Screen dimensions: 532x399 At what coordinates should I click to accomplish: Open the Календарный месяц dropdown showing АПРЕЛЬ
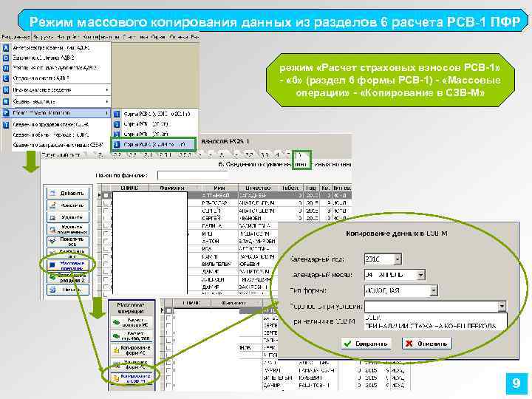[420, 275]
